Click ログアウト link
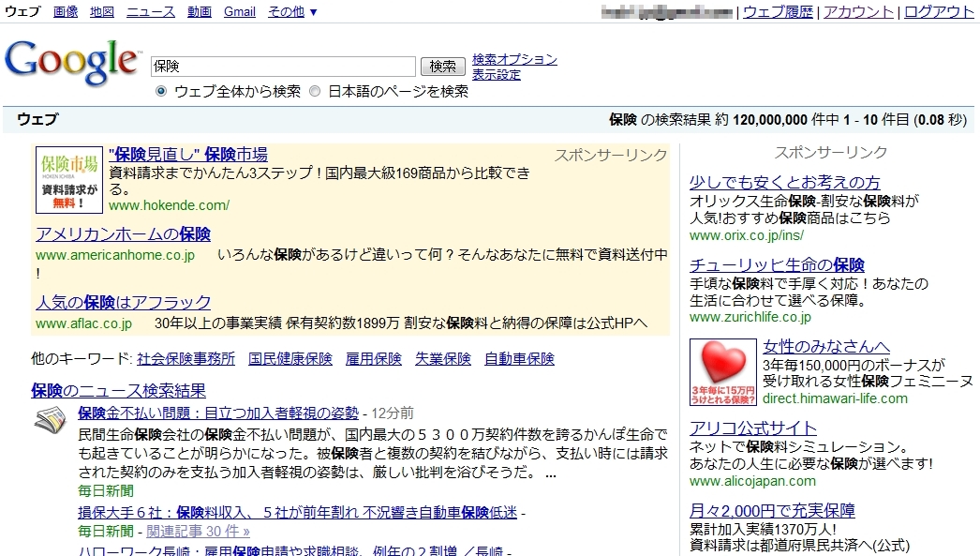This screenshot has width=980, height=556. point(939,12)
